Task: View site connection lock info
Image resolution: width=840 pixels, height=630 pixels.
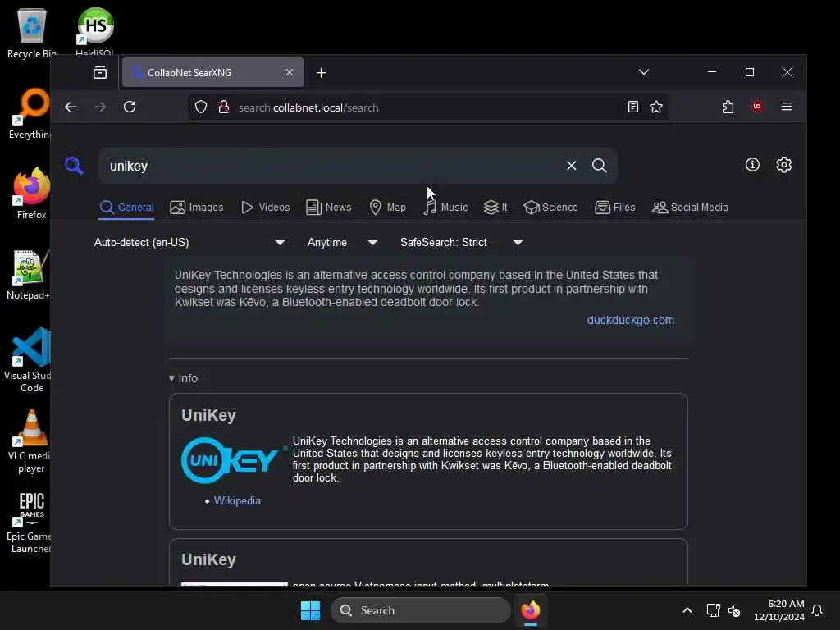Action: click(x=224, y=107)
